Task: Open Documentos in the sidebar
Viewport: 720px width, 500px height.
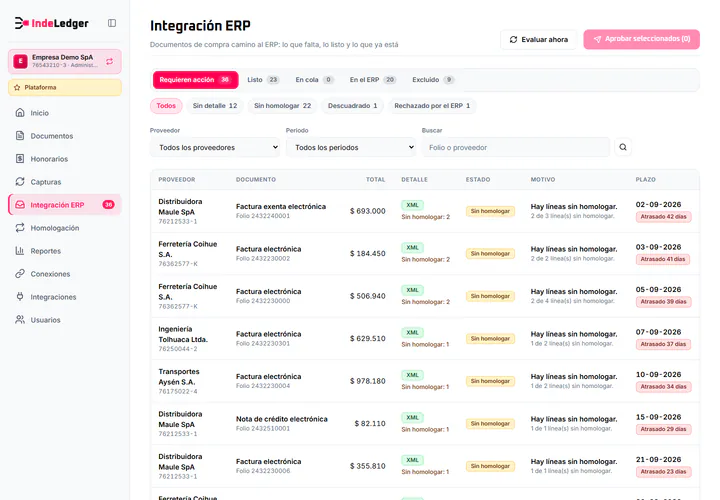Action: tap(65, 135)
